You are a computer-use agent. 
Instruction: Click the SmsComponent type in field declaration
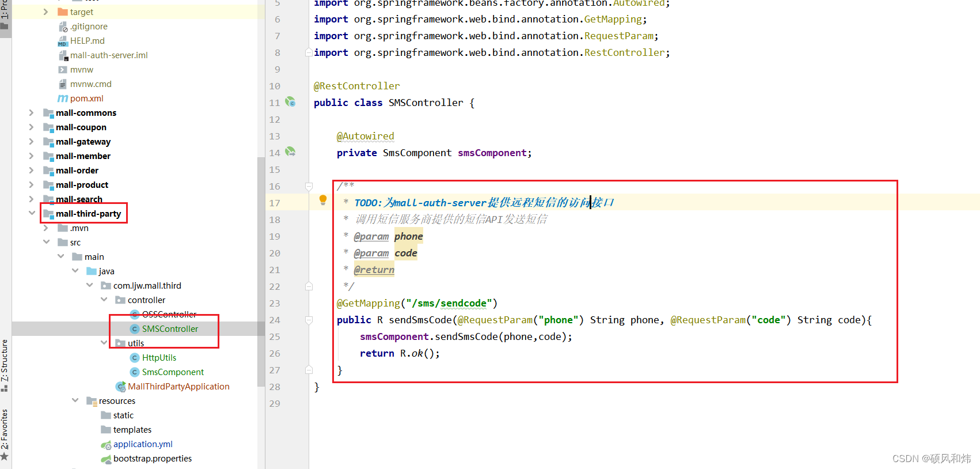click(x=417, y=153)
